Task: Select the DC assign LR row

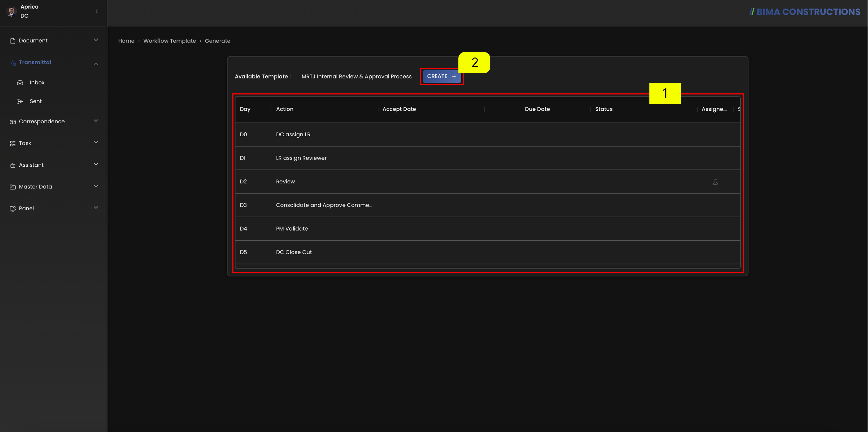Action: point(488,135)
